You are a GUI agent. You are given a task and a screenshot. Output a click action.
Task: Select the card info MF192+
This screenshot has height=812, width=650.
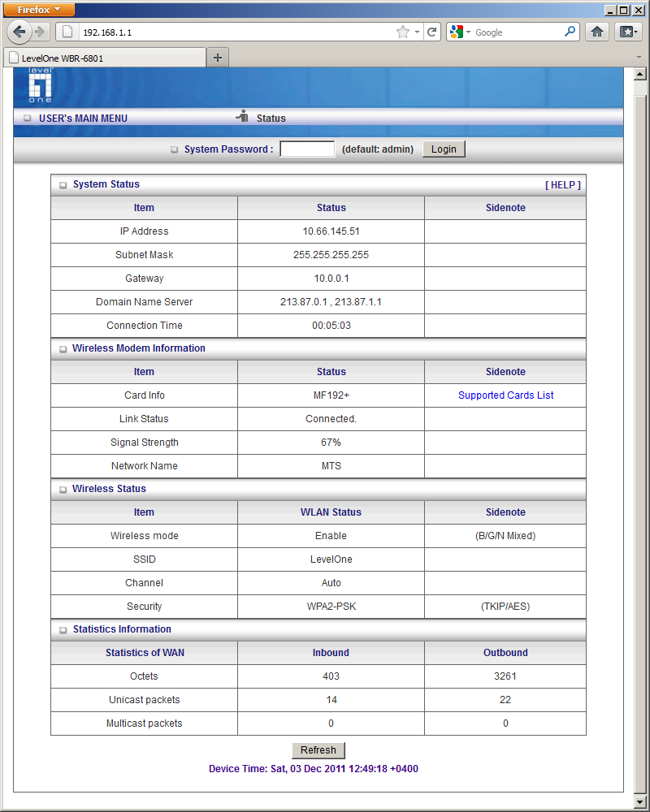click(x=331, y=395)
